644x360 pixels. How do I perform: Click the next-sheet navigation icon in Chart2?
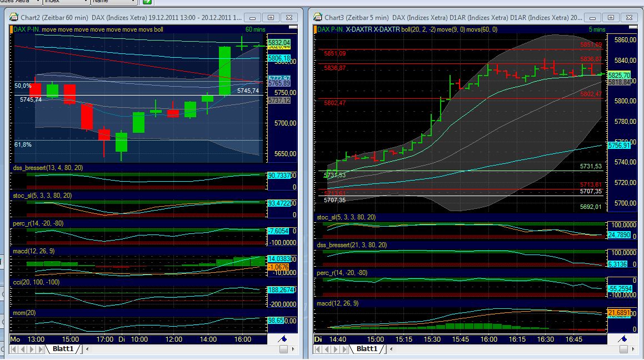(31, 349)
